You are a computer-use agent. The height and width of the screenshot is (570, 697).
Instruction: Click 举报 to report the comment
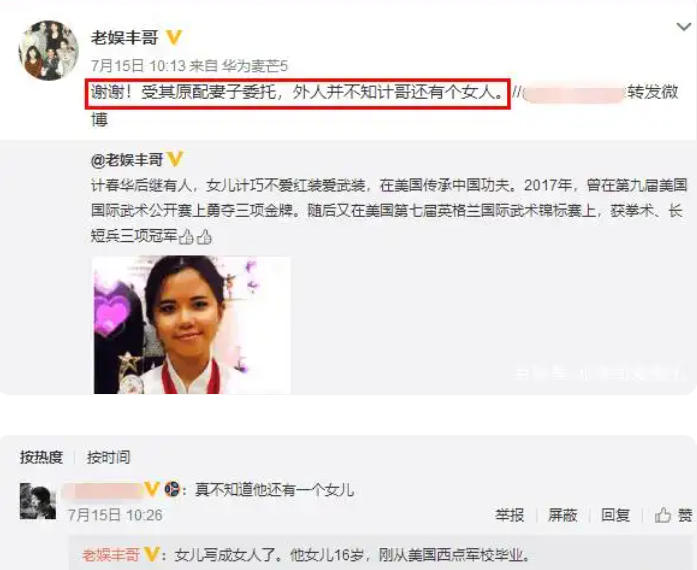tap(510, 515)
